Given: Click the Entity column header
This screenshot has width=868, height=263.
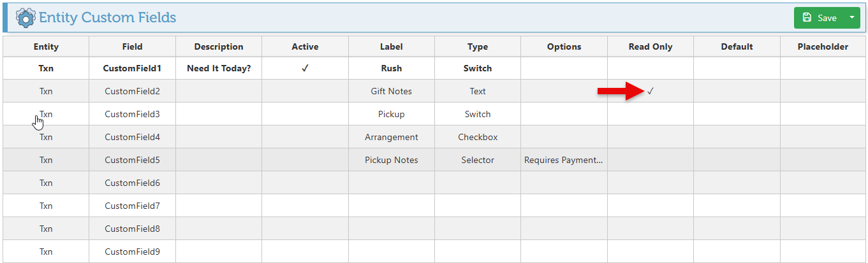Looking at the screenshot, I should [x=46, y=46].
